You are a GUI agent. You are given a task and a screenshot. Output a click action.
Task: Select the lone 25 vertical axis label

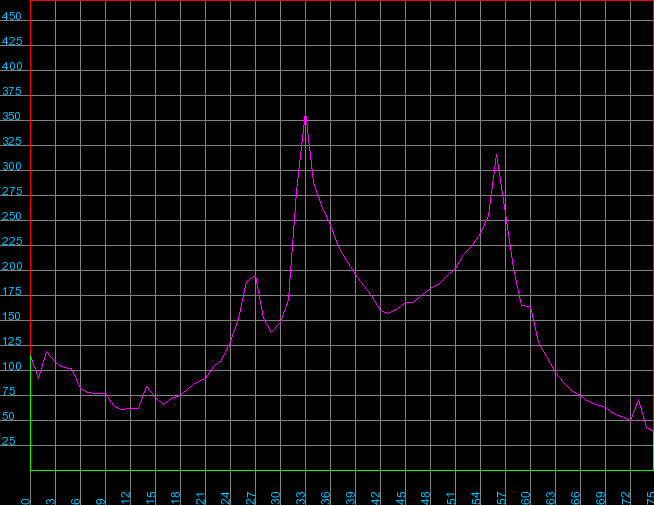(8, 442)
